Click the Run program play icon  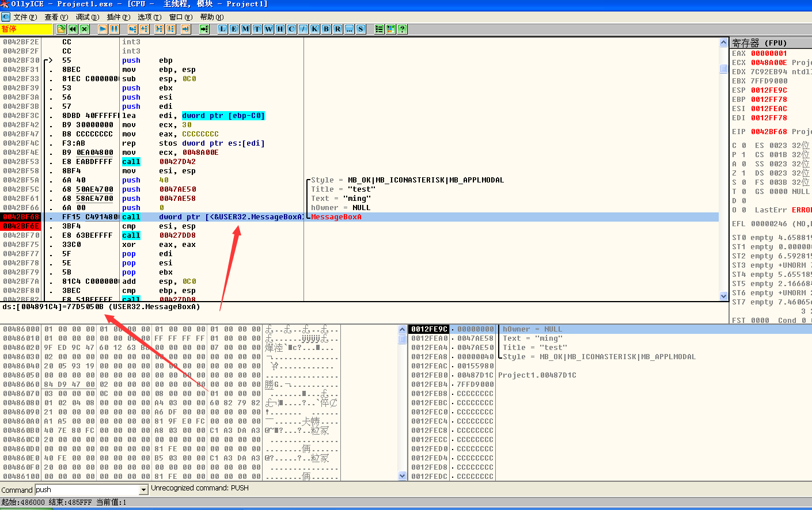[103, 29]
